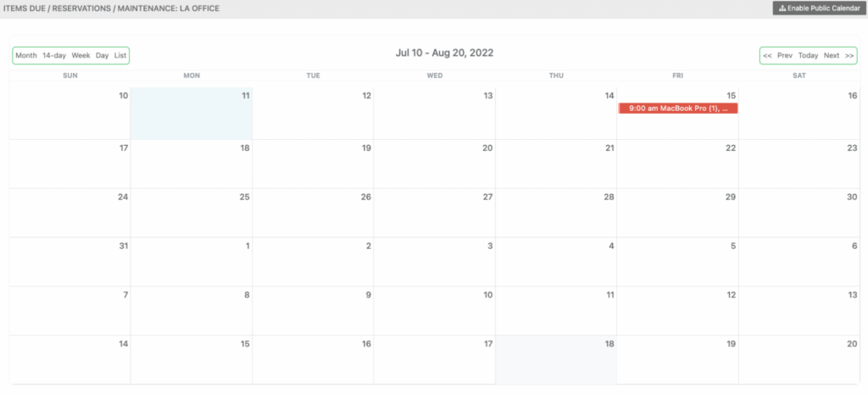Select day 22 on the calendar
The width and height of the screenshot is (868, 394).
(677, 164)
